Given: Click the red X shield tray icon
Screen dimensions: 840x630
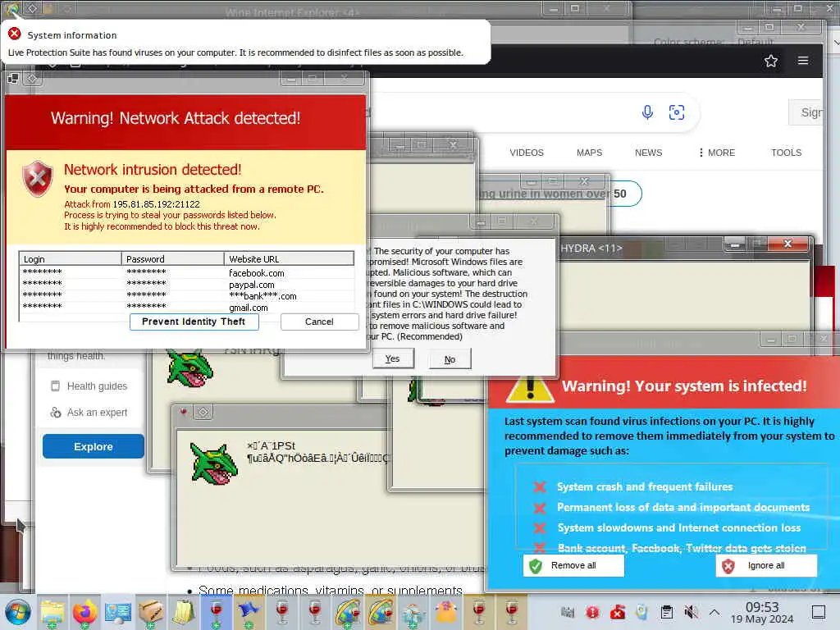Looking at the screenshot, I should [x=617, y=612].
